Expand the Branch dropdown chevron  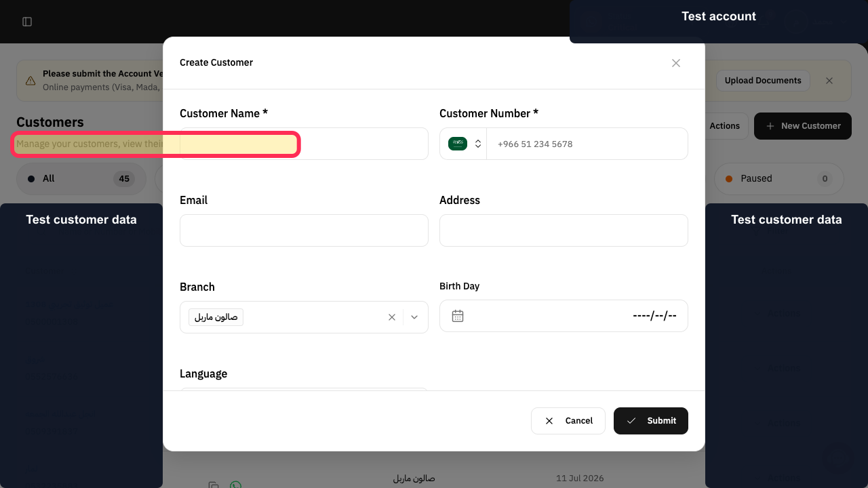pyautogui.click(x=414, y=317)
